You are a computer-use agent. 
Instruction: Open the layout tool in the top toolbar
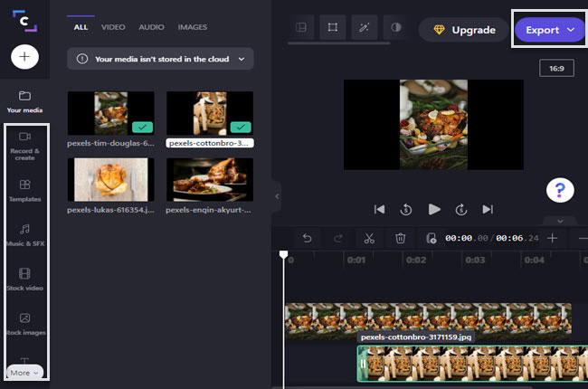tap(301, 27)
